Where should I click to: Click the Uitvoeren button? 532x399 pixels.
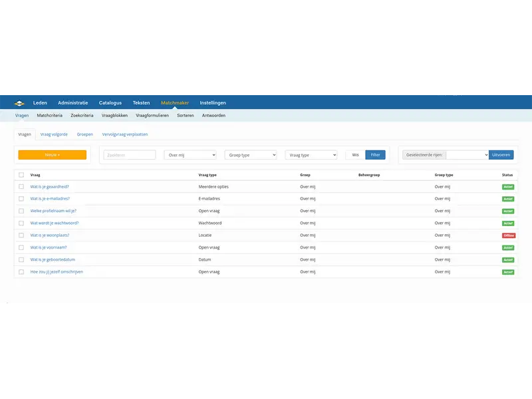(x=501, y=155)
